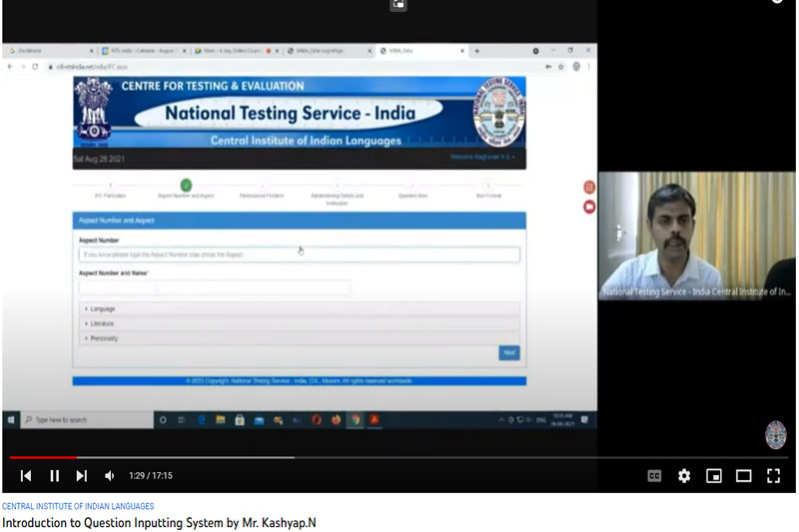Switch to the Meet online course tab
The image size is (799, 532).
(236, 51)
